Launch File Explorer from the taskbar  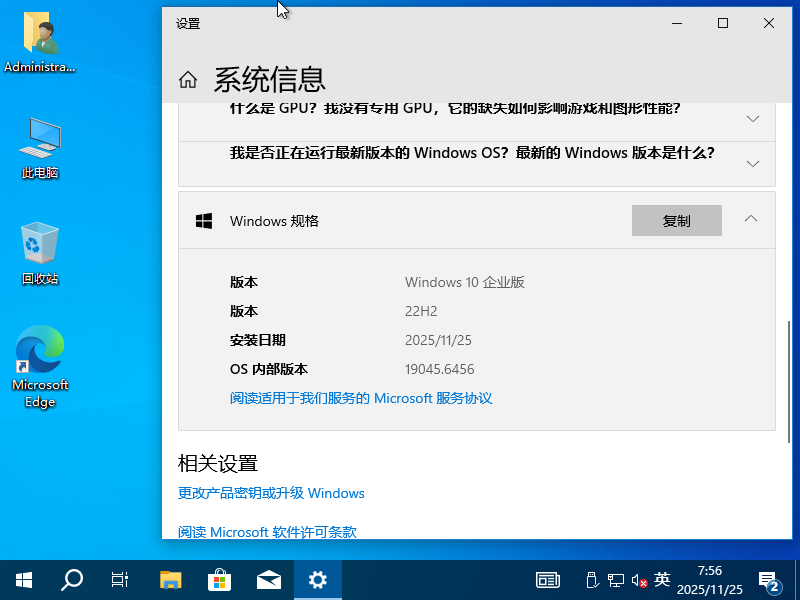[169, 580]
